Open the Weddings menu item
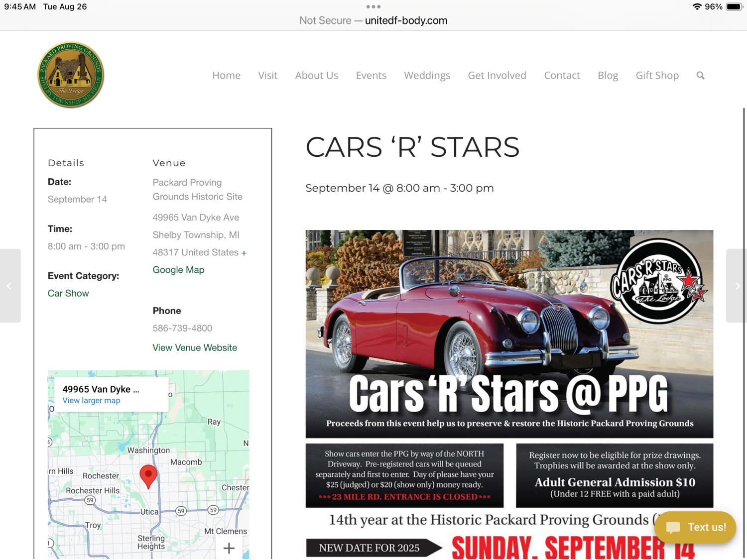Viewport: 747px width, 560px height. [x=427, y=75]
